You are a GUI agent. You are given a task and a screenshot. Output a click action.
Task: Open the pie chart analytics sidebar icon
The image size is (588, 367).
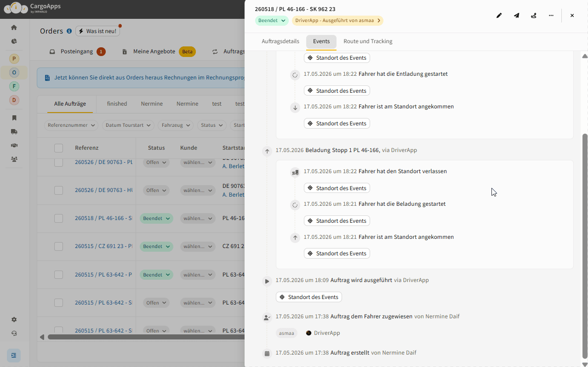[x=14, y=41]
